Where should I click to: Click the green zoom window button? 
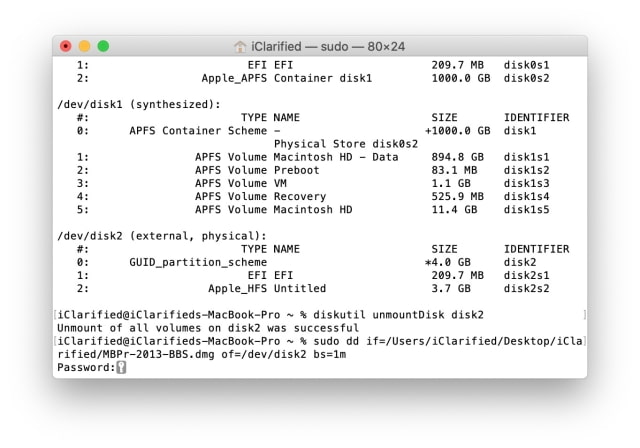pyautogui.click(x=103, y=46)
